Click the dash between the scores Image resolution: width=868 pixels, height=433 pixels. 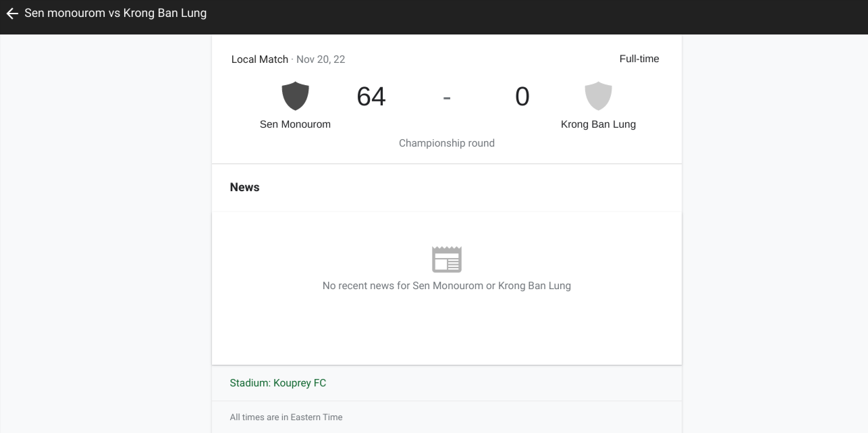point(447,97)
